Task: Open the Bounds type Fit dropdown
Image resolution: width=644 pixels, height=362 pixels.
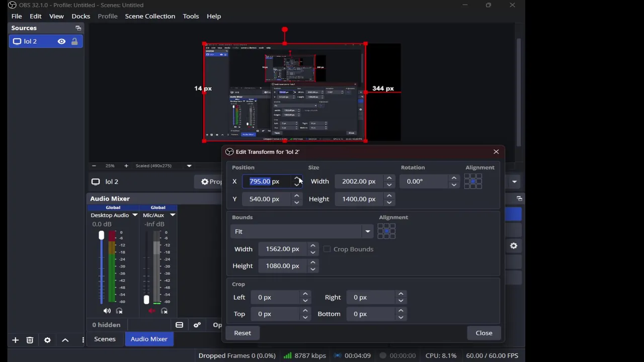Action: pos(302,231)
